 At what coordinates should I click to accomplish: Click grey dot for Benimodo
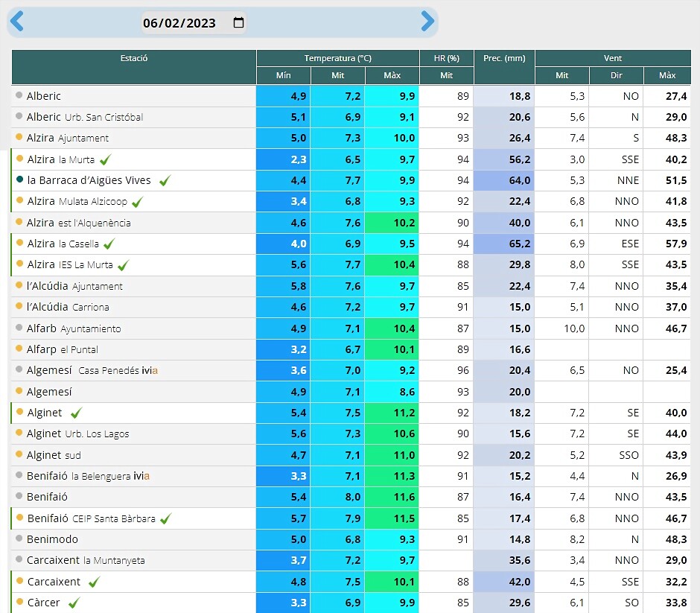tap(19, 539)
